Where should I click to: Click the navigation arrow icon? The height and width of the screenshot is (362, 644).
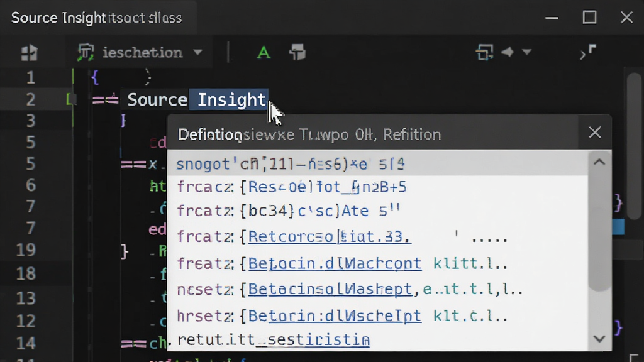(x=508, y=52)
